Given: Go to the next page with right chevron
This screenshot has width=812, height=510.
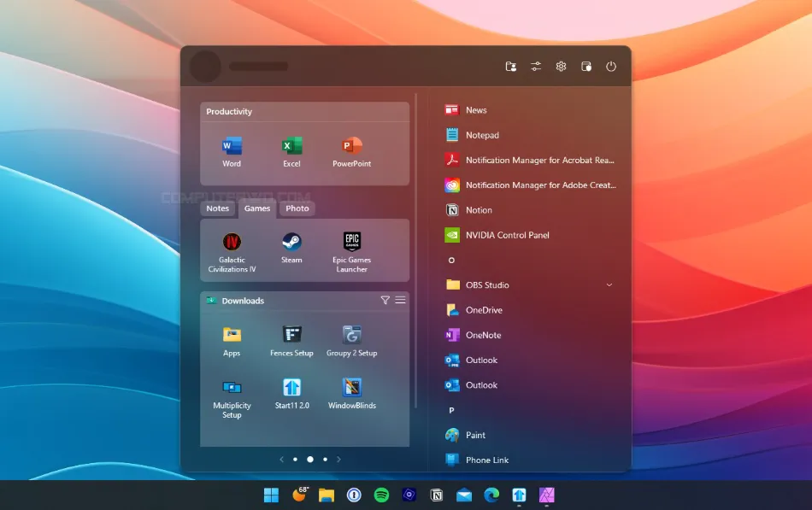Looking at the screenshot, I should click(338, 460).
